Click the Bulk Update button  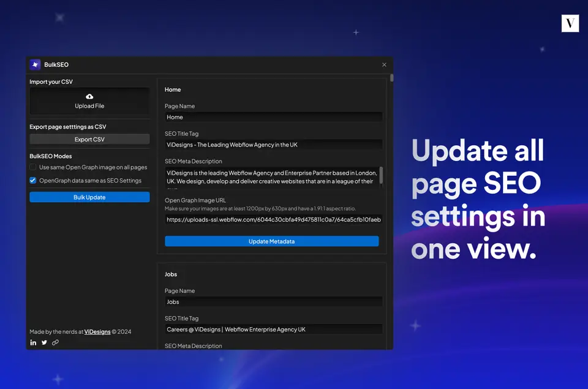(89, 197)
